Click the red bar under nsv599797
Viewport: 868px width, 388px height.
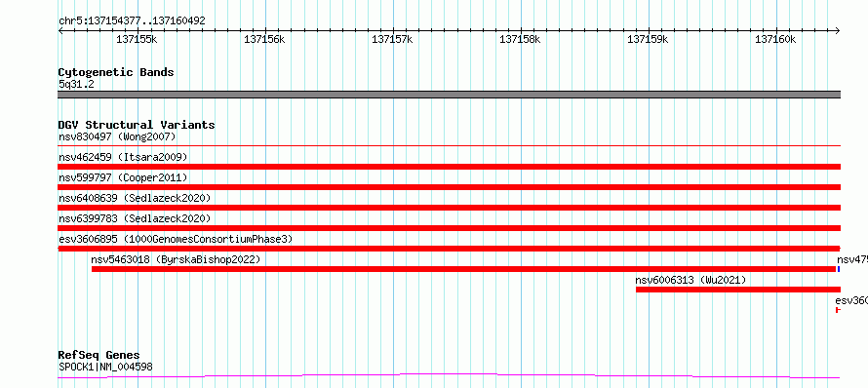pos(449,187)
